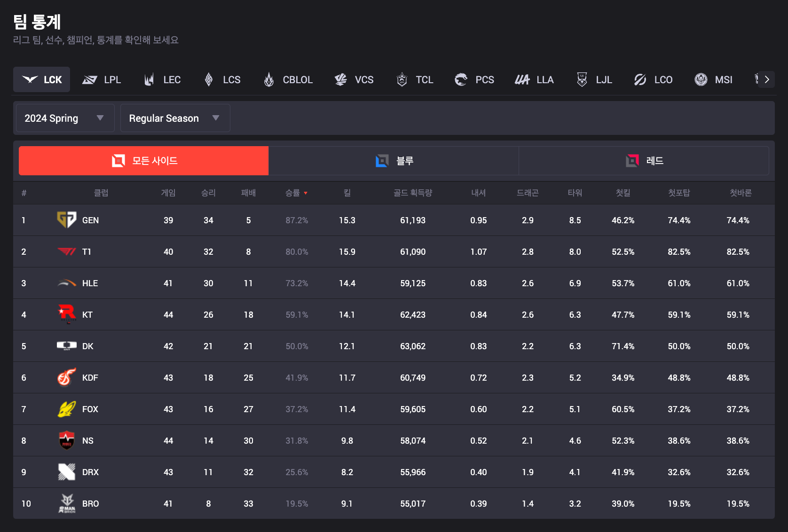Click NS win rate 31.8%
Screen dimensions: 788x532
tap(297, 440)
